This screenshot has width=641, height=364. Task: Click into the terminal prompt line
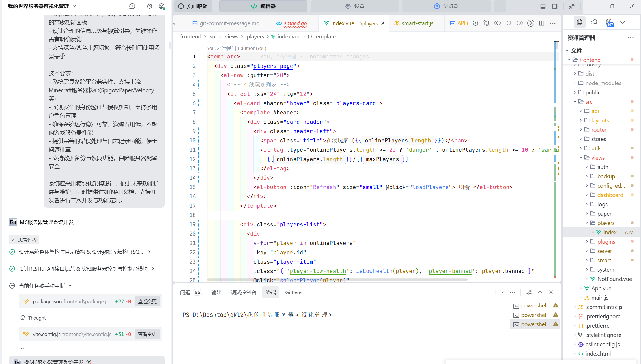pyautogui.click(x=257, y=315)
